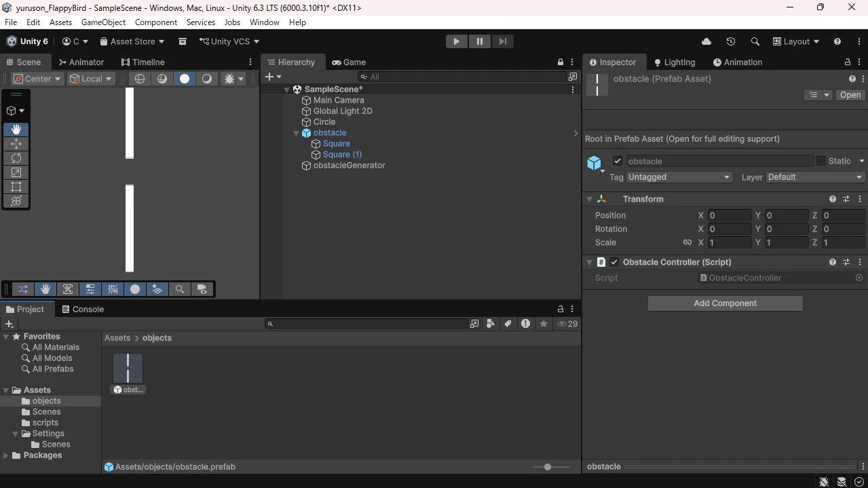Open the Static dropdown arrow

click(x=861, y=161)
